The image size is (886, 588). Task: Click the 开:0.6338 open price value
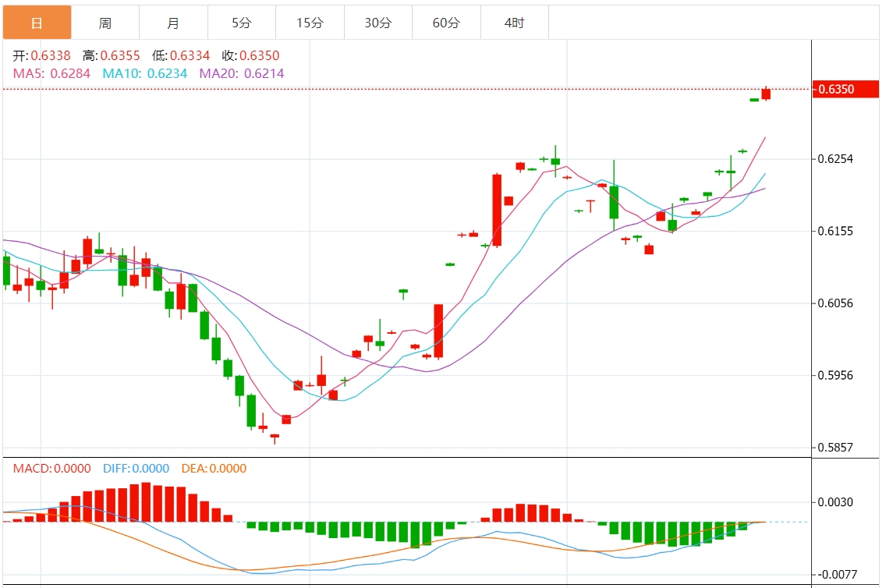(x=42, y=55)
